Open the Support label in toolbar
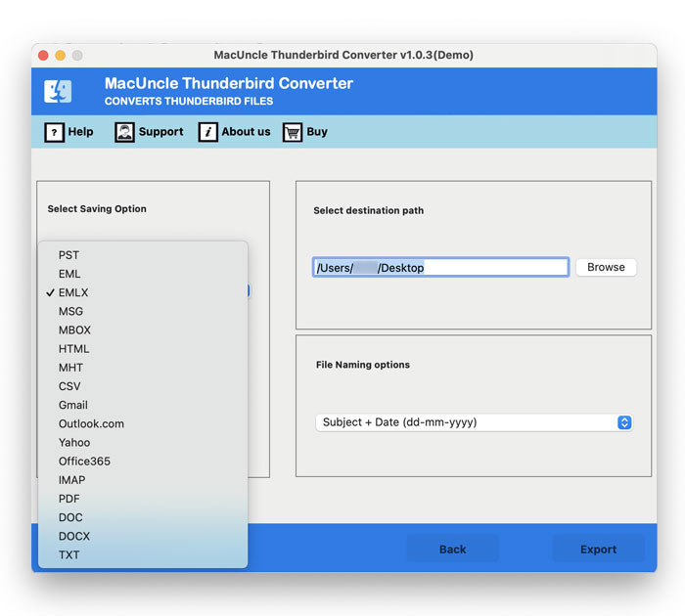The width and height of the screenshot is (685, 616). tap(160, 131)
